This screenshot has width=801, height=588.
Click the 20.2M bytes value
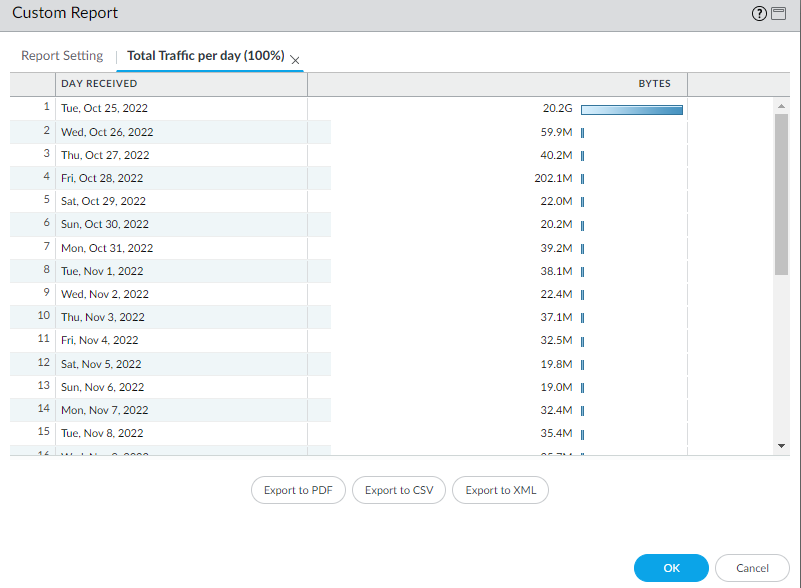click(556, 224)
